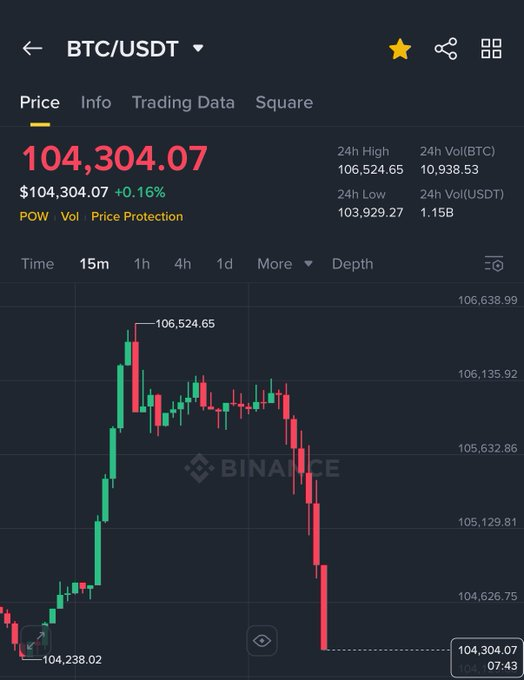Tap the Price Protection tag
Viewport: 524px width, 680px height.
[137, 216]
